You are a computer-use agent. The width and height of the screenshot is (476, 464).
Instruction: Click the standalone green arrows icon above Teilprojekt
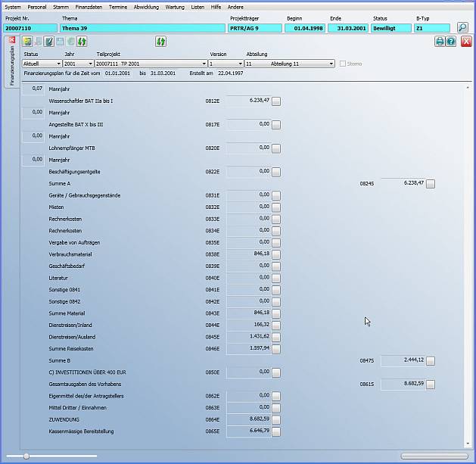click(x=161, y=42)
